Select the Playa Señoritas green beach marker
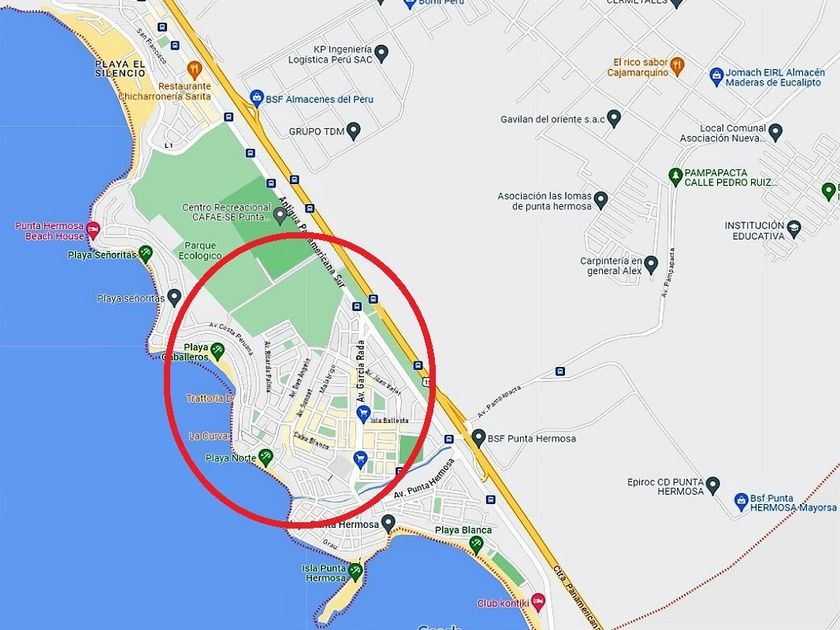This screenshot has height=630, width=840. pos(145,253)
